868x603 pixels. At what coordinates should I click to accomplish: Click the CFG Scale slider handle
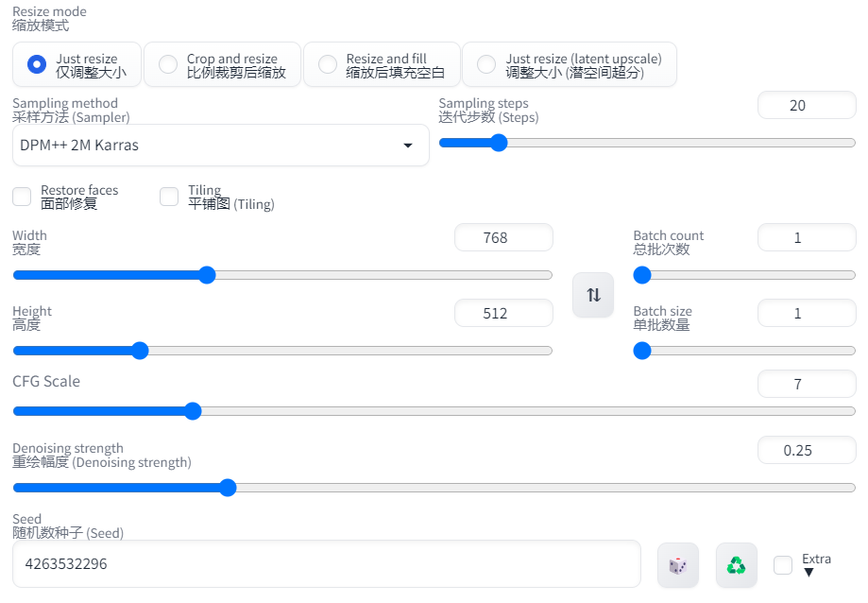tap(193, 411)
